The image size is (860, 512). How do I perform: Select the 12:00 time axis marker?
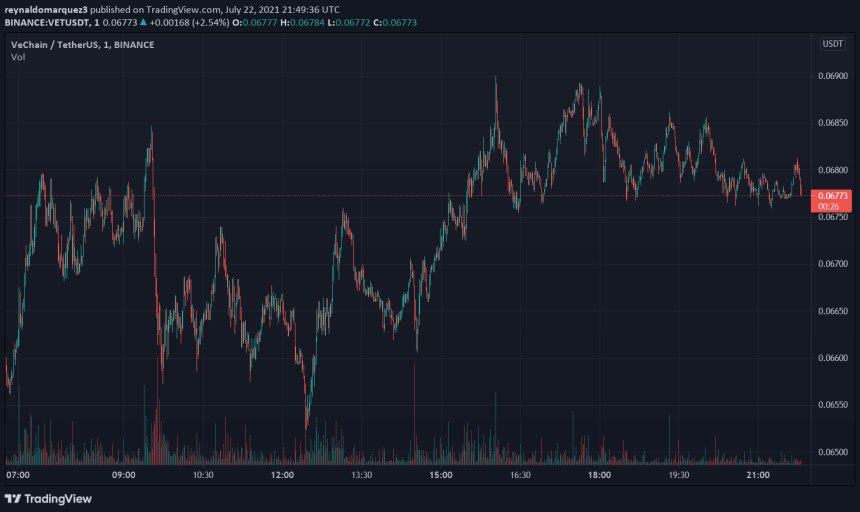tap(282, 476)
